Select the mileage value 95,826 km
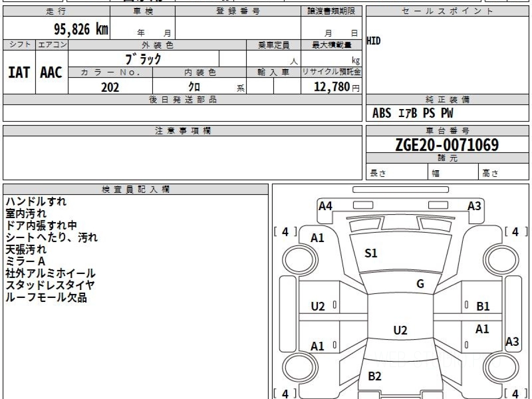Screen dimensions: 532x399 tap(81, 29)
